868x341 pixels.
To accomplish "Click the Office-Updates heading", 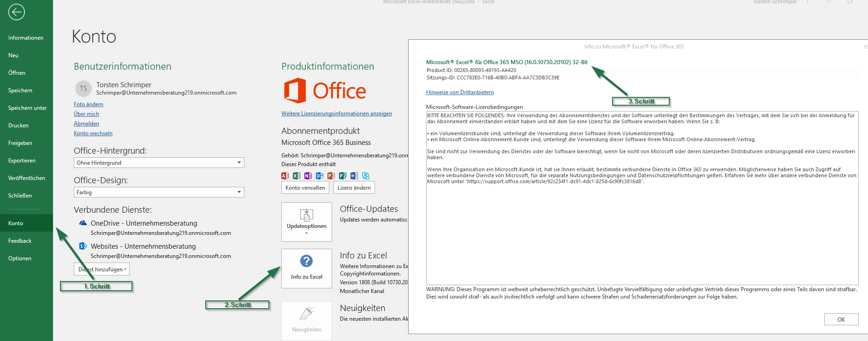I will pos(369,209).
